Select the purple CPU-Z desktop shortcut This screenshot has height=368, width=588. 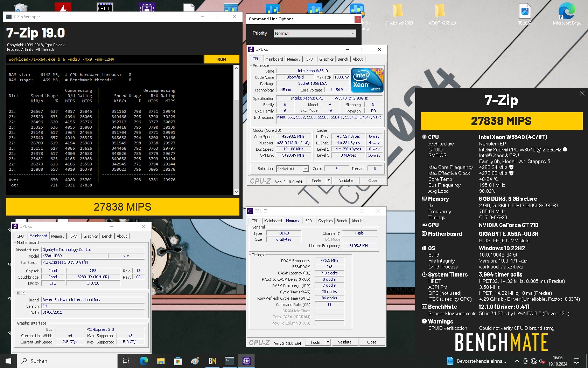click(x=147, y=7)
